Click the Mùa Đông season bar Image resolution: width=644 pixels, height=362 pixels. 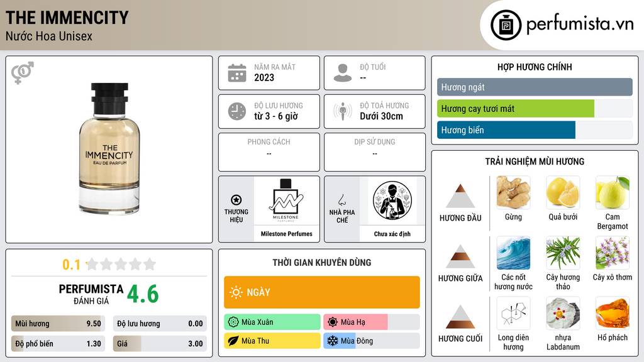372,341
